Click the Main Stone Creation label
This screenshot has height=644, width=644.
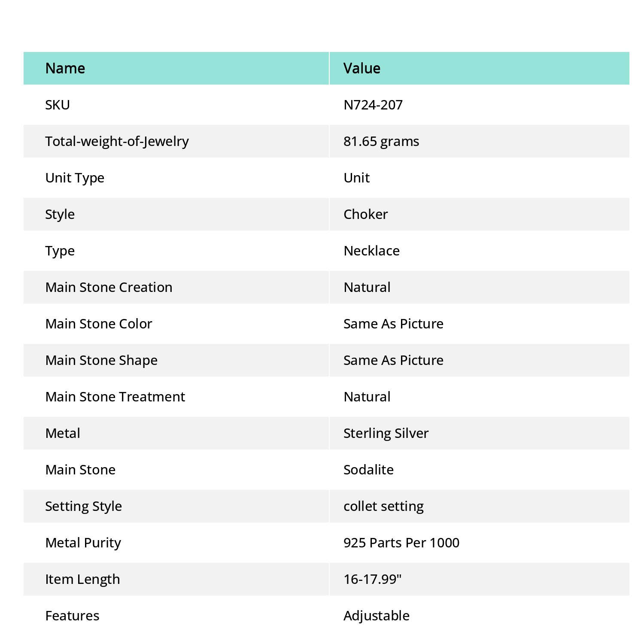point(109,287)
